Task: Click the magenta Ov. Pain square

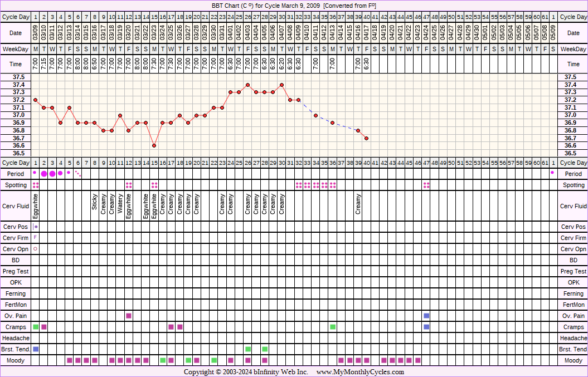Action: click(129, 316)
